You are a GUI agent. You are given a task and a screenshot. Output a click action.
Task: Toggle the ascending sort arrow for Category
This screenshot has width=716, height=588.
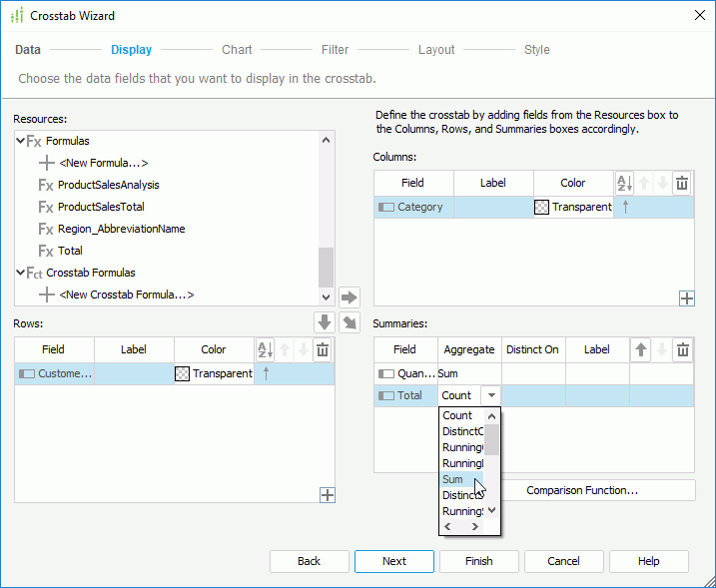pyautogui.click(x=625, y=207)
